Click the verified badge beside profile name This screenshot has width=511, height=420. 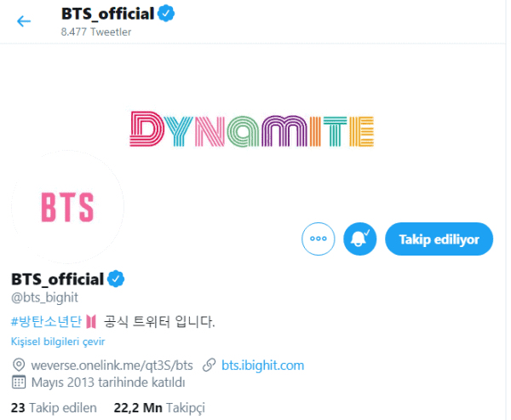tap(115, 279)
